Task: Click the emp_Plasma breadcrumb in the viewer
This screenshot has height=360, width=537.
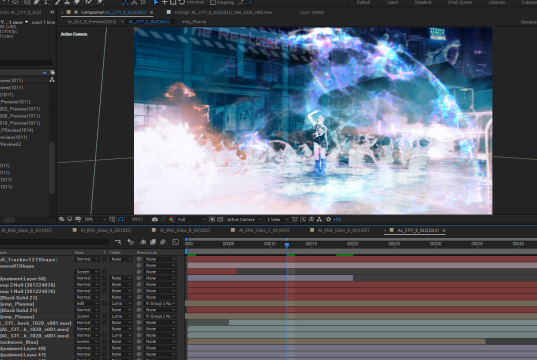Action: (194, 22)
